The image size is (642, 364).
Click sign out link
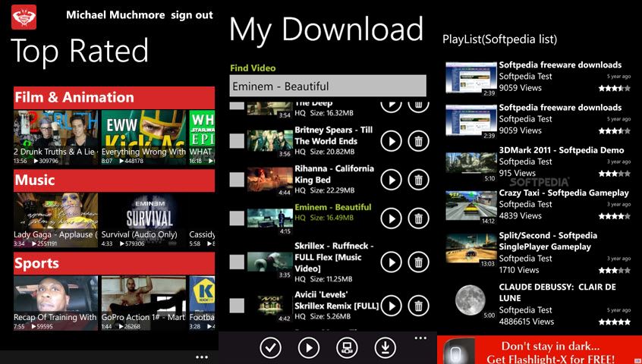(x=192, y=15)
